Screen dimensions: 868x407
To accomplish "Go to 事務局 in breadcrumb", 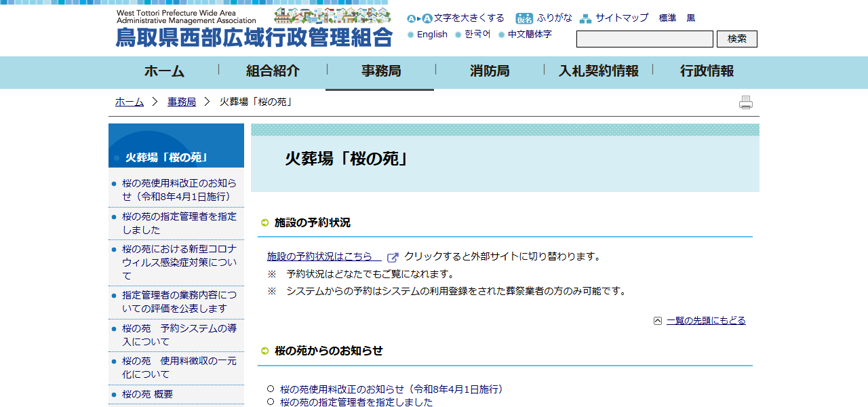I will 182,102.
